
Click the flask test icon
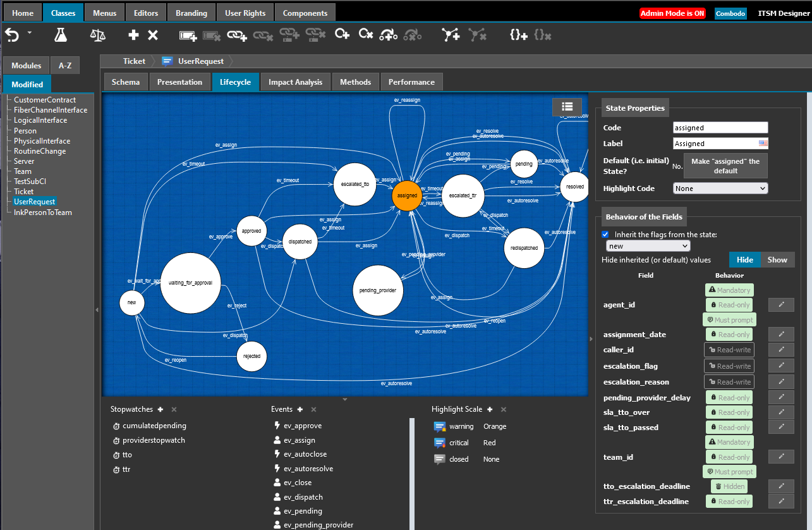(61, 35)
